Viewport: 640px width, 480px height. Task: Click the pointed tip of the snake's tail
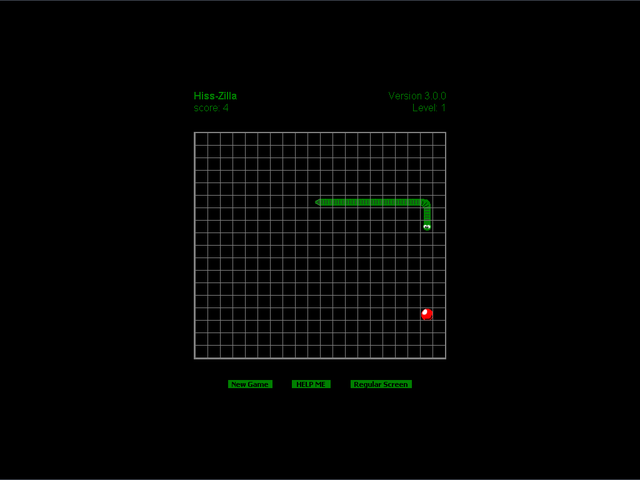[318, 202]
